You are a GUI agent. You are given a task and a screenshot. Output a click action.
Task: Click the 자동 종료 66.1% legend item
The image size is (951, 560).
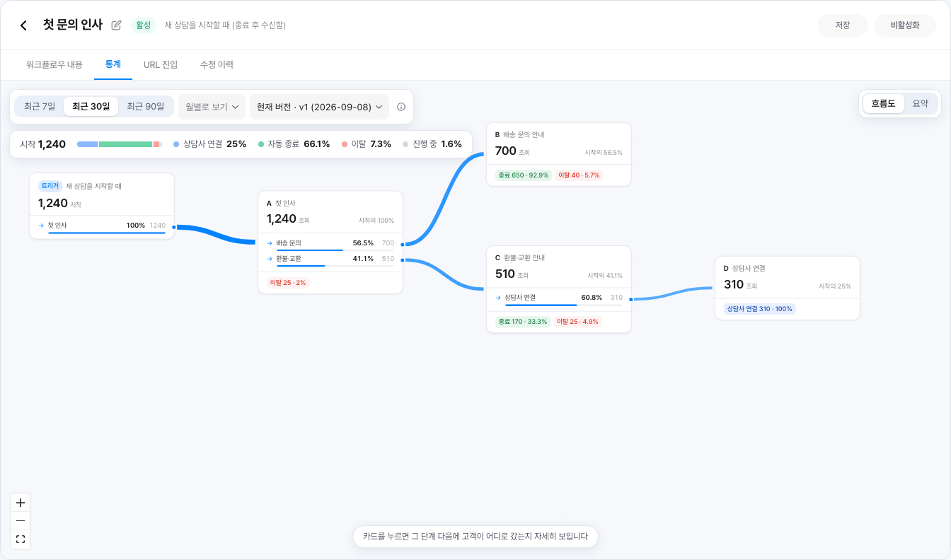point(294,144)
